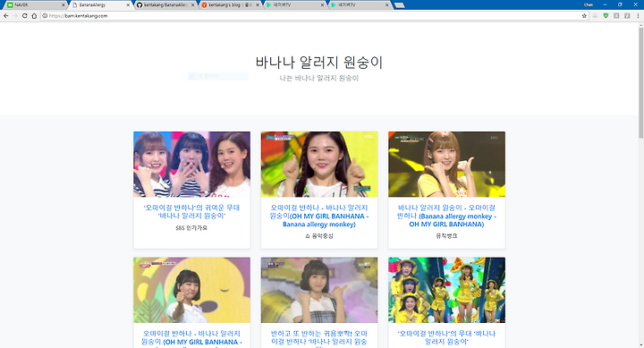Click the scrollbar down arrow
Screen dimensions: 644x348
tap(640, 345)
